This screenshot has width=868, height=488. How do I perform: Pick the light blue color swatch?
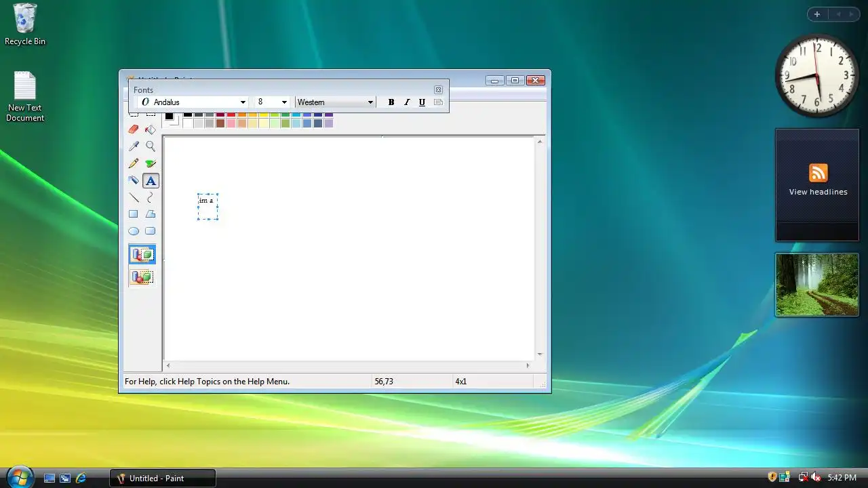(296, 123)
